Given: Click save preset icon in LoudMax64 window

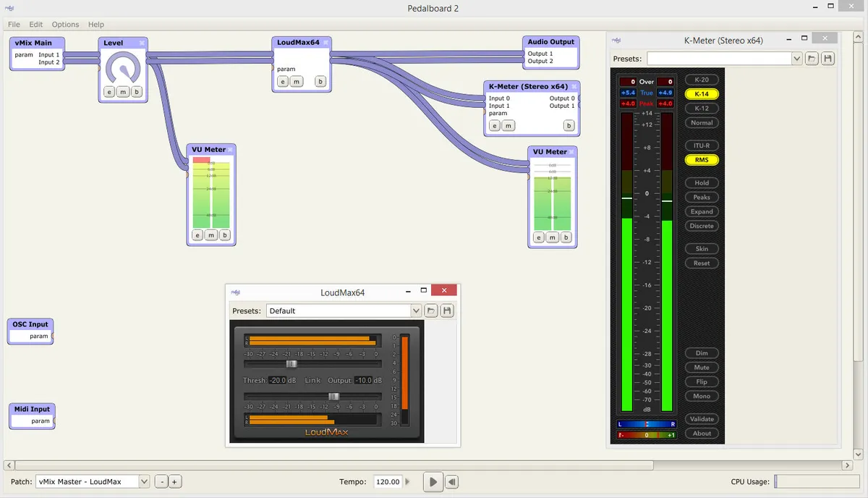Looking at the screenshot, I should [447, 311].
